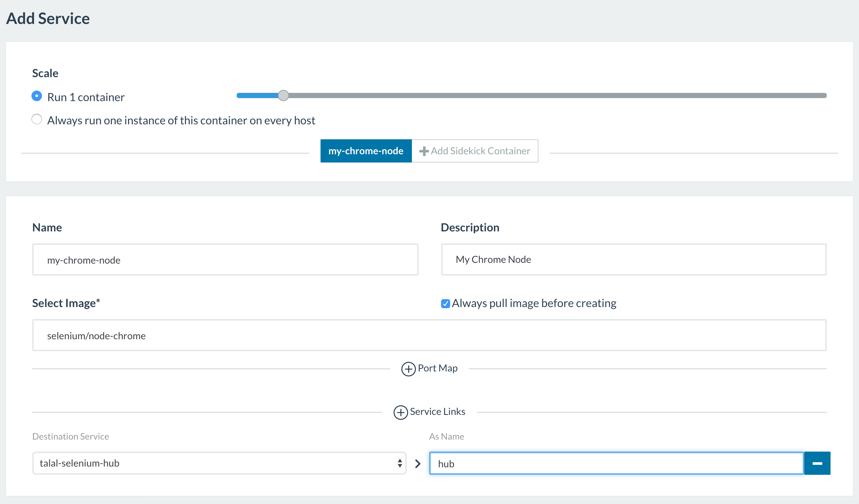
Task: Click the Select Image input with selenium/node-chrome
Action: 429,336
